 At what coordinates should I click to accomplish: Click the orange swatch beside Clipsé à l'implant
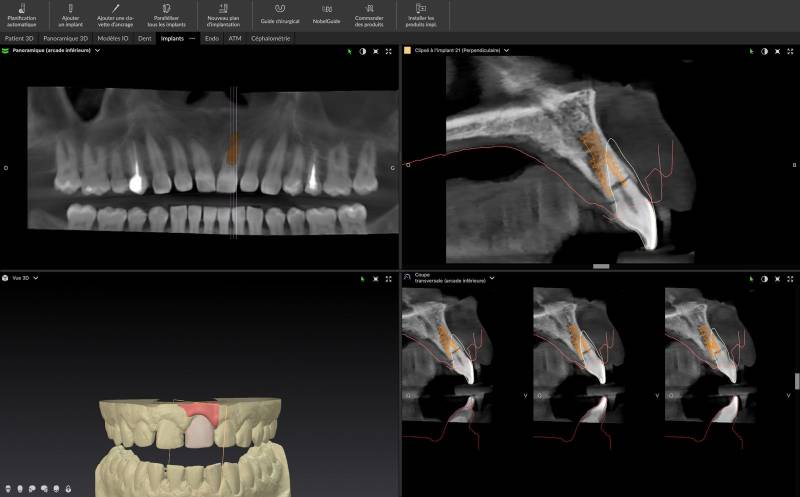tap(407, 51)
